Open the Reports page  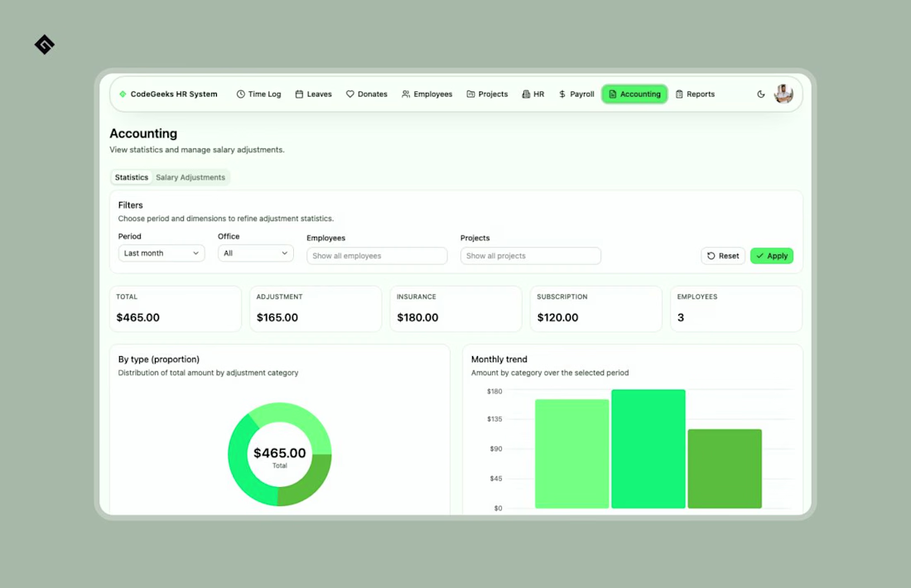(x=695, y=94)
